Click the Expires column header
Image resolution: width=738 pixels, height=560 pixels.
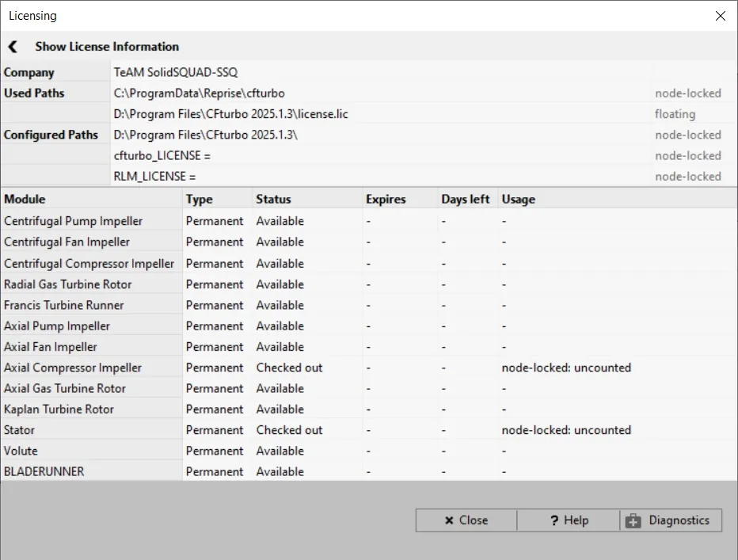[x=401, y=200]
